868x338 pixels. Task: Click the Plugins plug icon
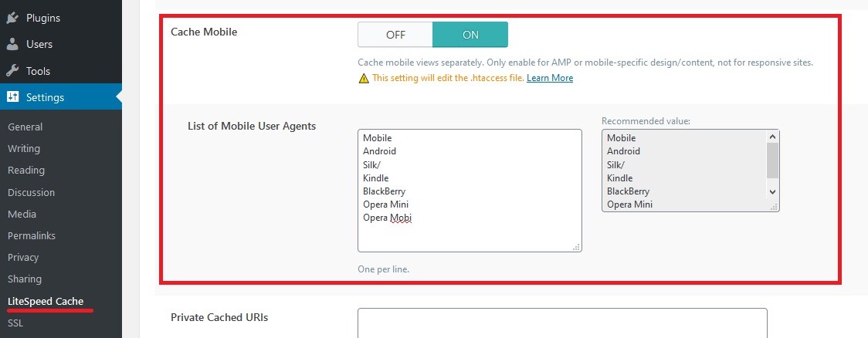12,18
